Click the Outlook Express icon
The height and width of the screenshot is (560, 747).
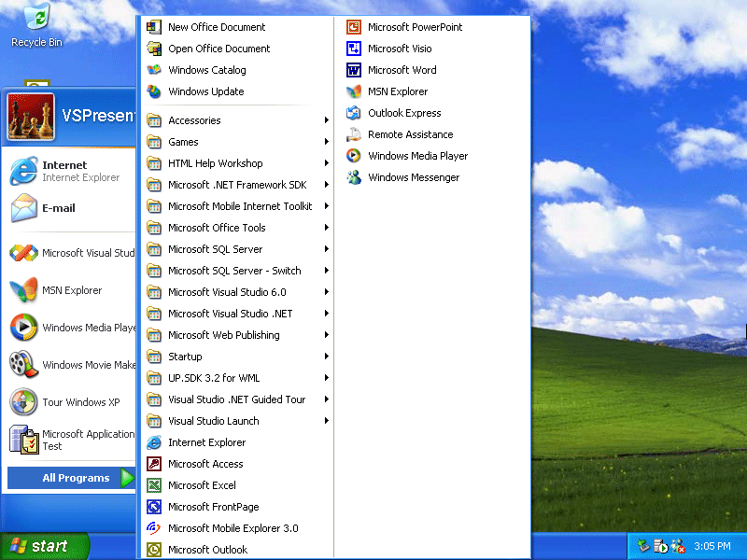(354, 113)
